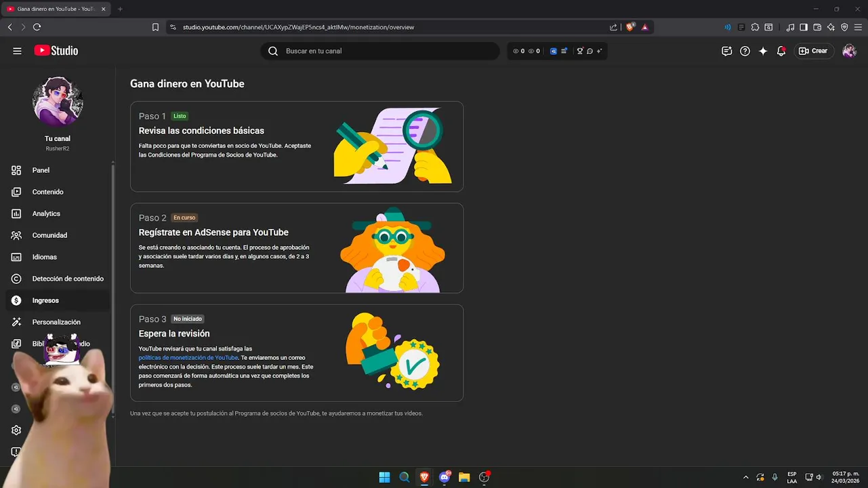
Task: Open the notifications bell
Action: (781, 51)
